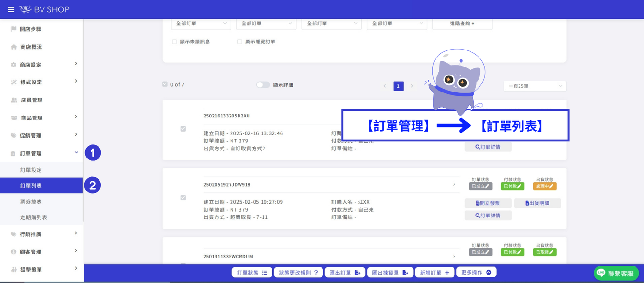644x283 pixels.
Task: Open 訂單設定 in the sidebar
Action: 31,170
